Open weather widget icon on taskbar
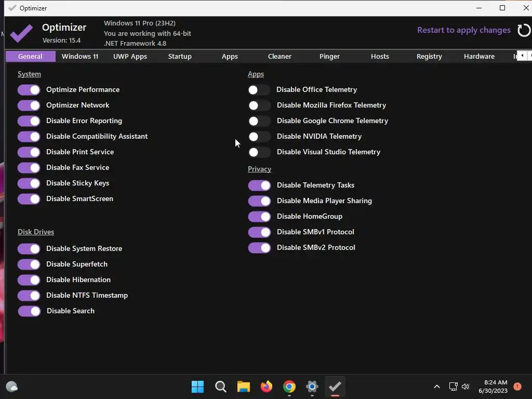This screenshot has width=532, height=399. coord(12,387)
